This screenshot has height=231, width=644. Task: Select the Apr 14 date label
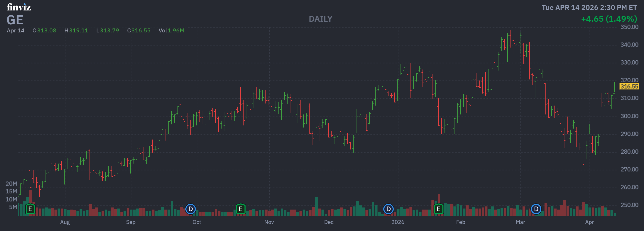click(15, 31)
